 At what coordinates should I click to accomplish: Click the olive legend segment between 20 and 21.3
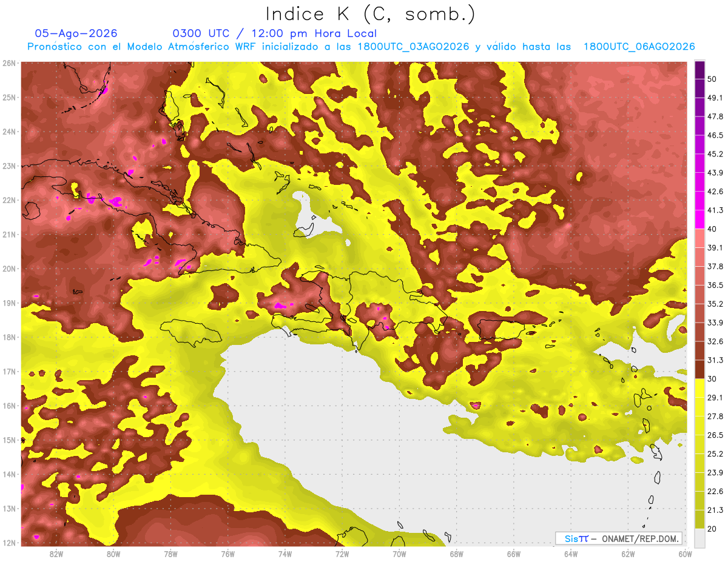tap(699, 520)
